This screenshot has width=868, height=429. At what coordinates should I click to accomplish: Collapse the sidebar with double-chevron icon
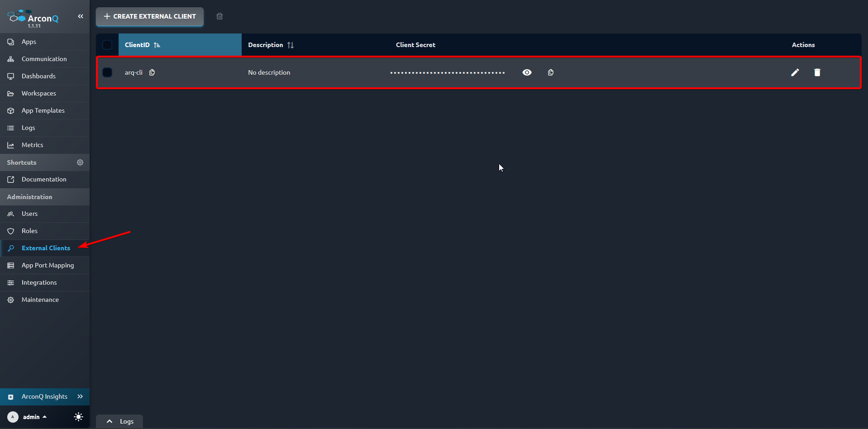coord(81,16)
